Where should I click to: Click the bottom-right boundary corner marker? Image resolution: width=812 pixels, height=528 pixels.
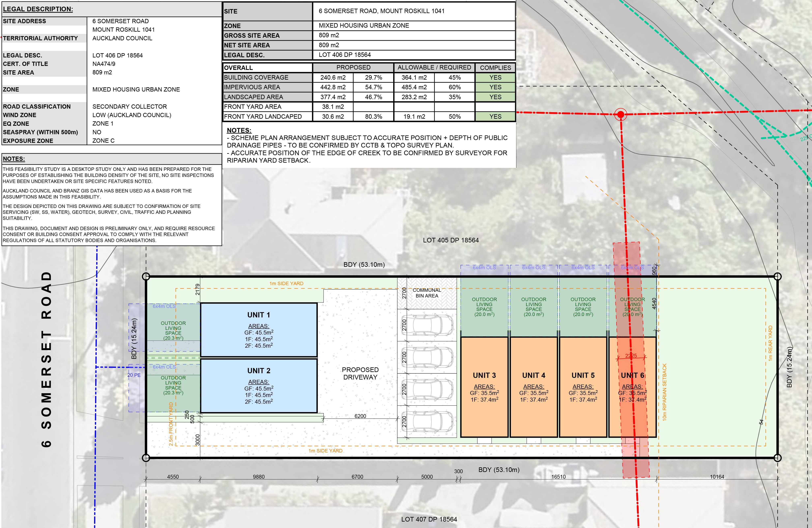click(x=778, y=458)
